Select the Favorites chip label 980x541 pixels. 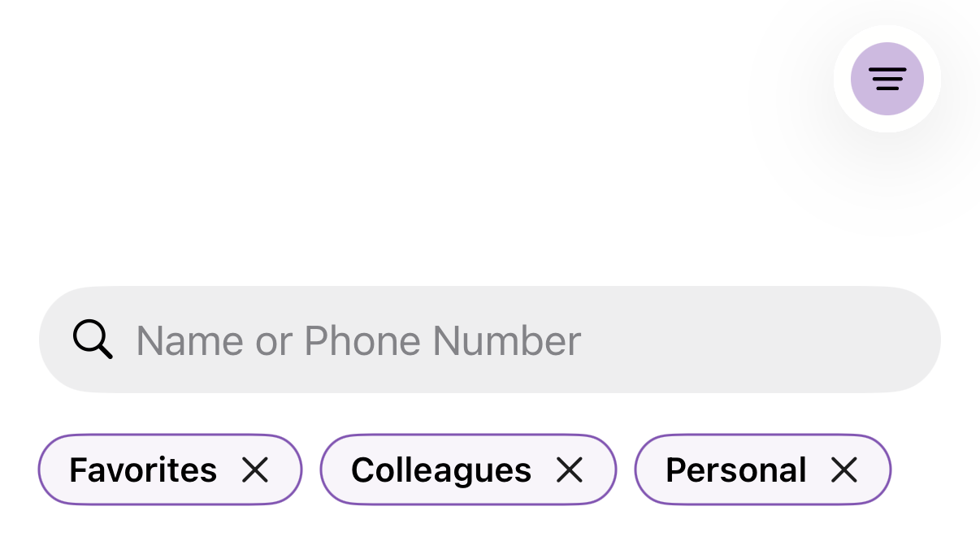coord(143,470)
